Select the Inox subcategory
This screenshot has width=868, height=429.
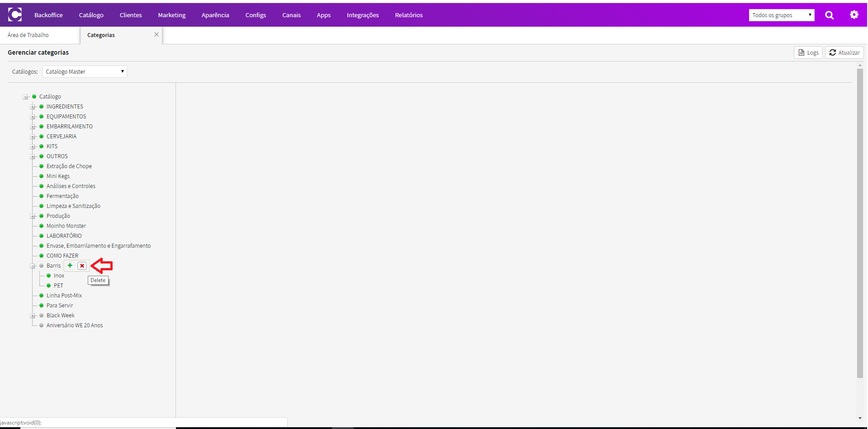(x=59, y=276)
